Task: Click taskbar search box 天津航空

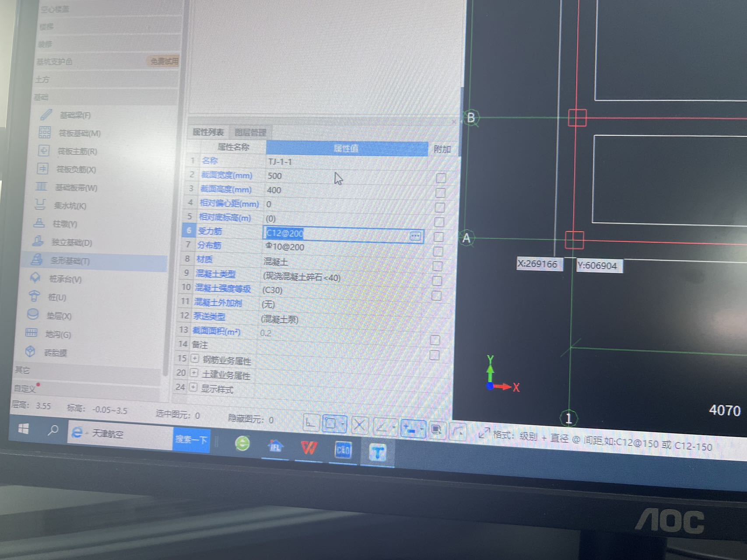Action: (x=120, y=434)
